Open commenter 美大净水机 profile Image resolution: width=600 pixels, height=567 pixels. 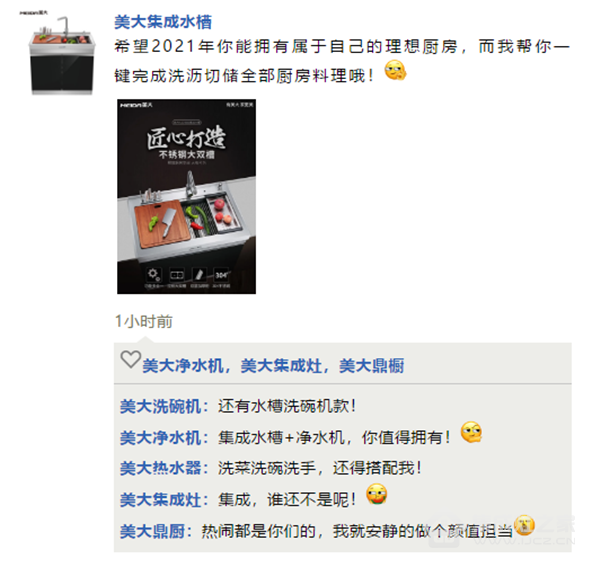[x=161, y=438]
